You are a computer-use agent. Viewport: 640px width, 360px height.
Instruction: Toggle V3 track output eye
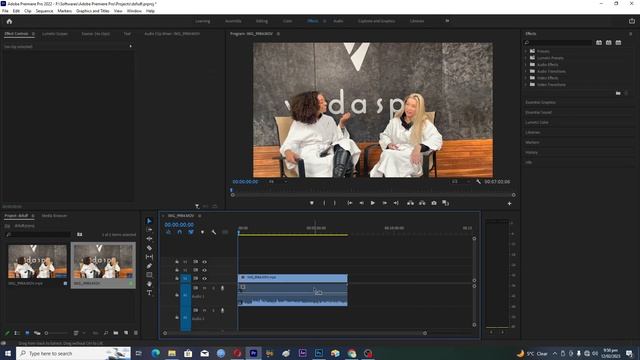(x=204, y=262)
